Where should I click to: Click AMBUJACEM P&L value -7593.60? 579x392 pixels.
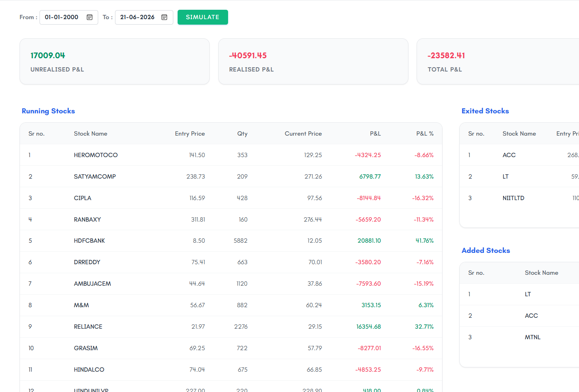coord(369,284)
